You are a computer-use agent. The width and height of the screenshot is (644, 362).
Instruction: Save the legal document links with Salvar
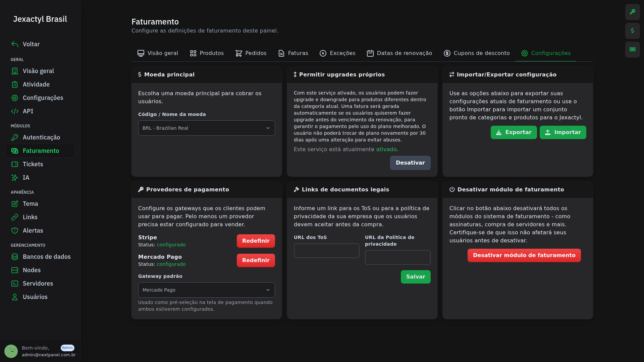coord(416,277)
